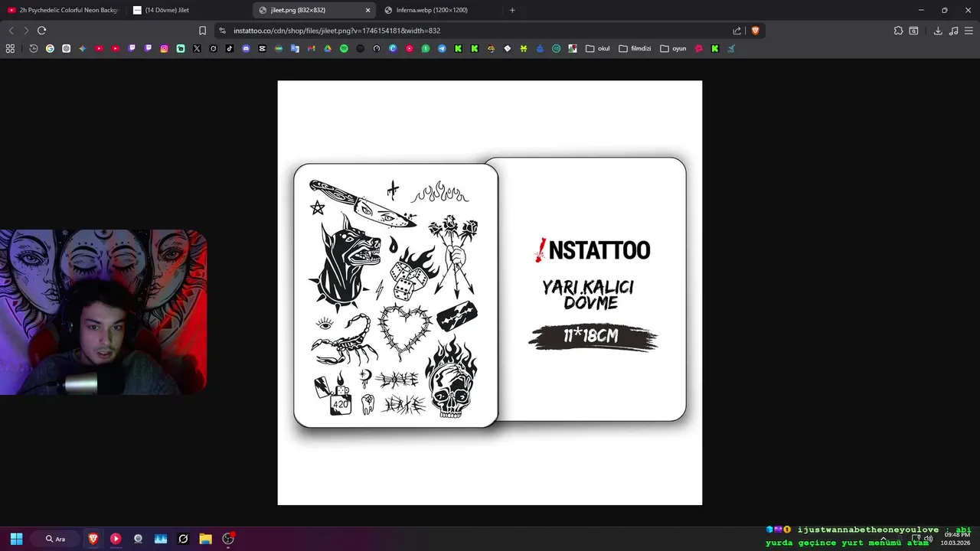Open File Explorer from the taskbar
Image resolution: width=980 pixels, height=551 pixels.
(x=205, y=539)
